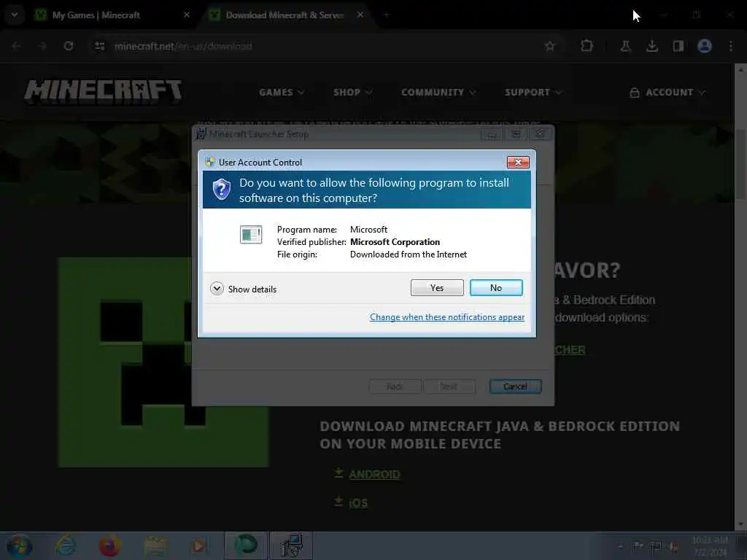Open the volume speaker tray icon
747x560 pixels.
coord(673,546)
